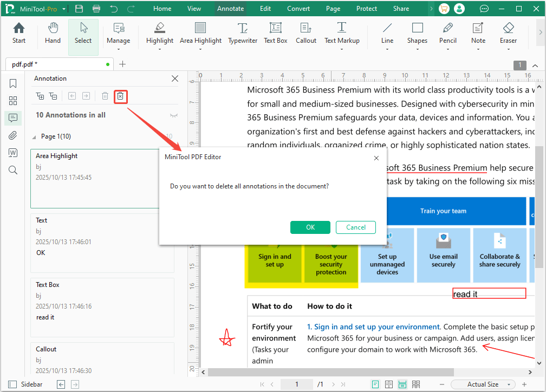Enable continuous page view mode
This screenshot has width=546, height=392.
pyautogui.click(x=402, y=384)
